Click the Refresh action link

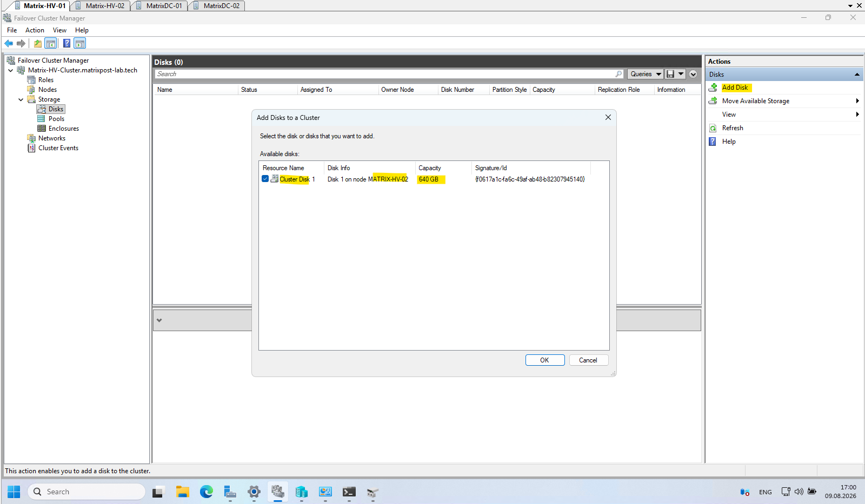pyautogui.click(x=733, y=128)
